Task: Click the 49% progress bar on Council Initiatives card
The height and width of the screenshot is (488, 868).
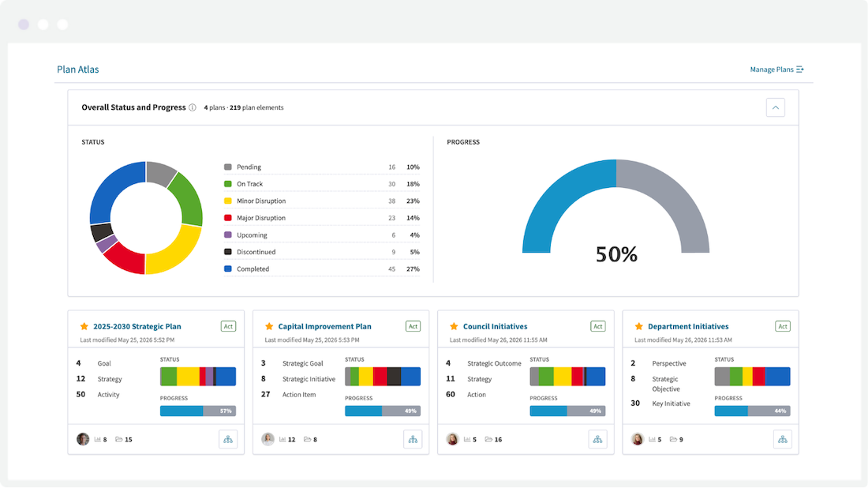Action: click(568, 411)
